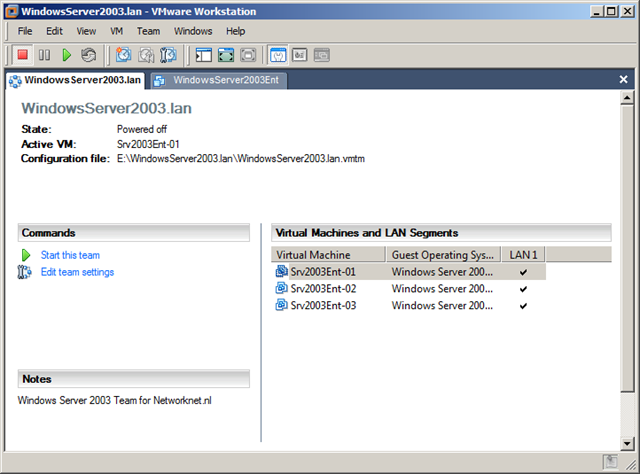Open the VM menu

point(116,31)
